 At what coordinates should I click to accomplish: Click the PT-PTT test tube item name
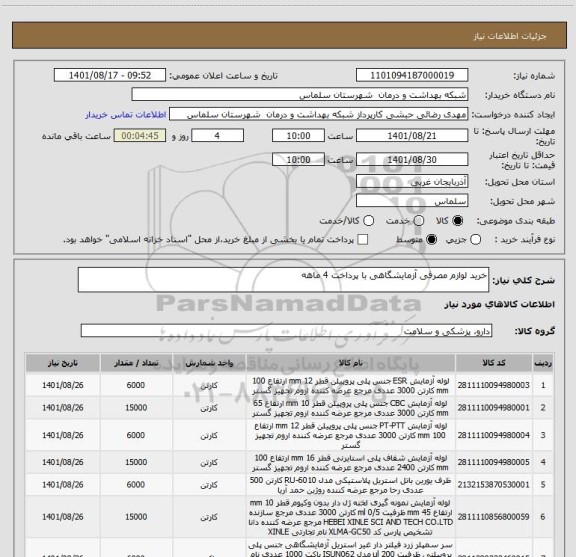click(350, 435)
